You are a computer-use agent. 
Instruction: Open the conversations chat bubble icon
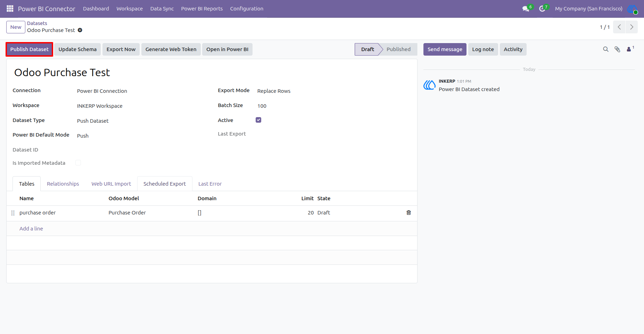click(x=526, y=9)
